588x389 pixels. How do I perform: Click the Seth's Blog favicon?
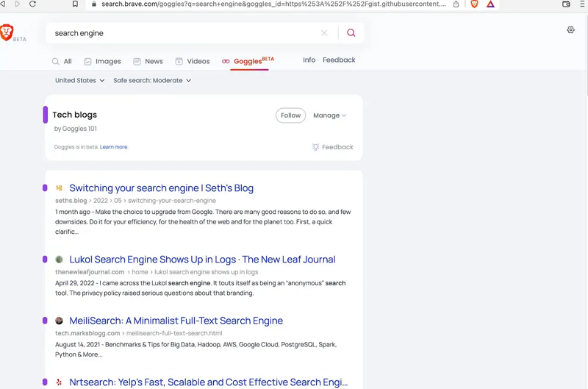[x=59, y=188]
